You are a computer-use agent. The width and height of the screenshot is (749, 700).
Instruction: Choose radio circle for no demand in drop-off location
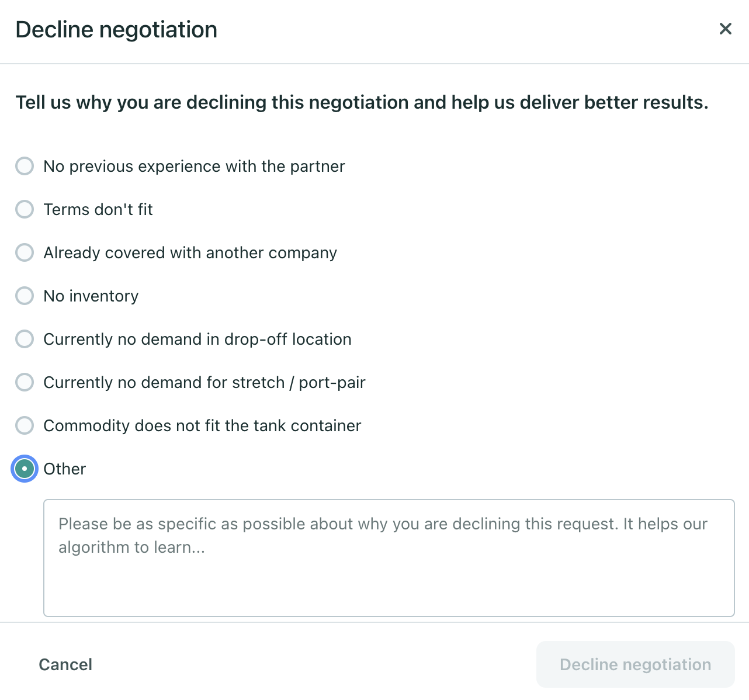click(25, 339)
